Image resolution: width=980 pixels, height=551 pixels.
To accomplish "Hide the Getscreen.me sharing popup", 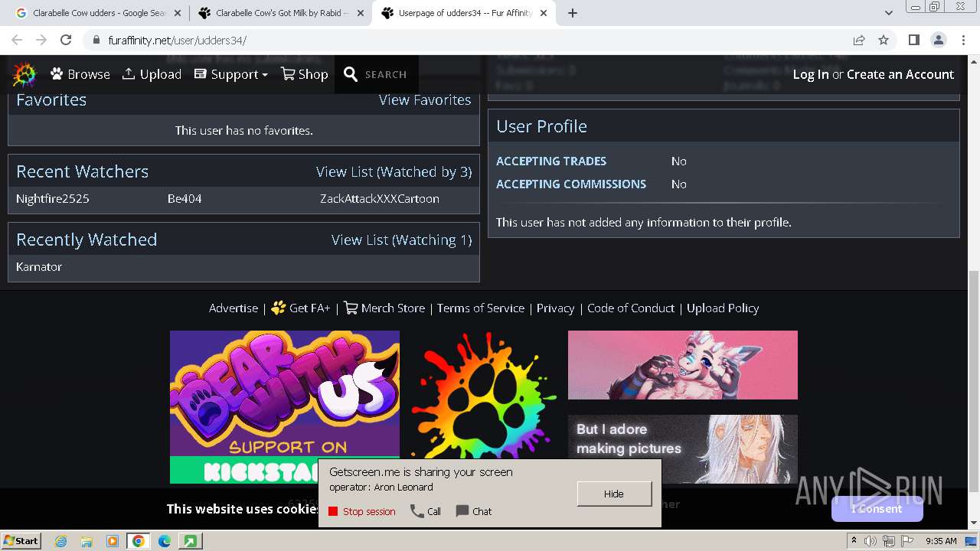I will tap(614, 494).
